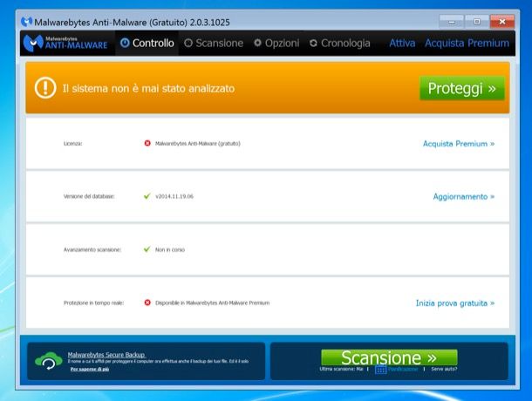Minimize the Malwarebytes window

[452, 22]
